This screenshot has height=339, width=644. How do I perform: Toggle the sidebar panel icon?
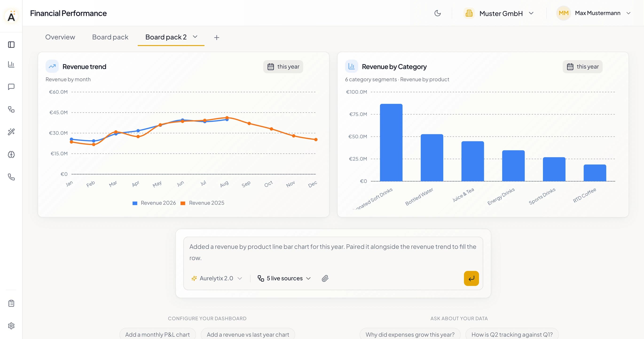click(x=11, y=45)
